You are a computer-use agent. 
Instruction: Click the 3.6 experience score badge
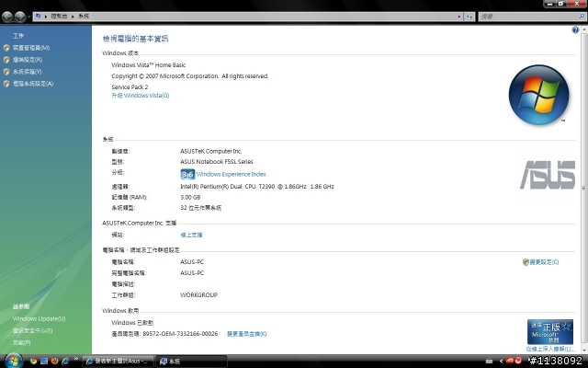point(187,174)
